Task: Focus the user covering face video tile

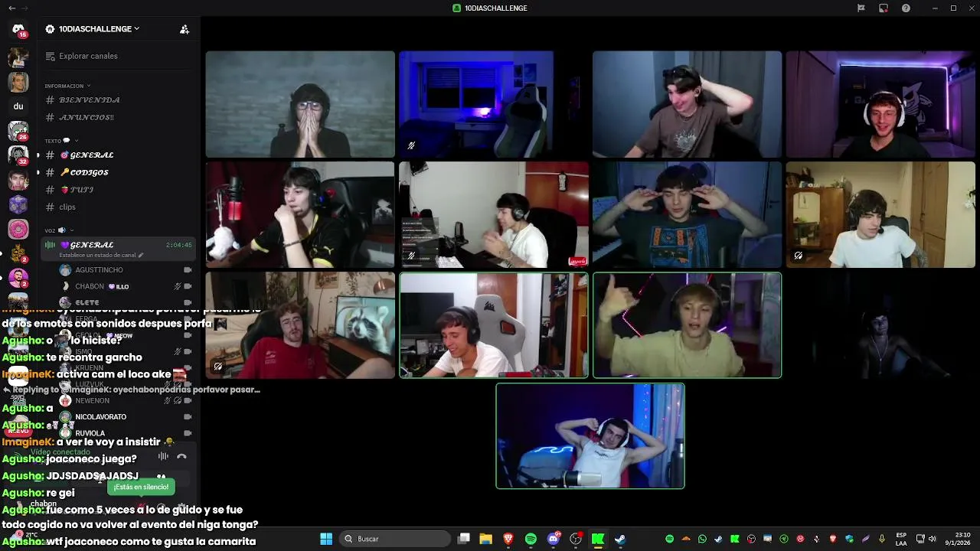Action: pyautogui.click(x=300, y=104)
